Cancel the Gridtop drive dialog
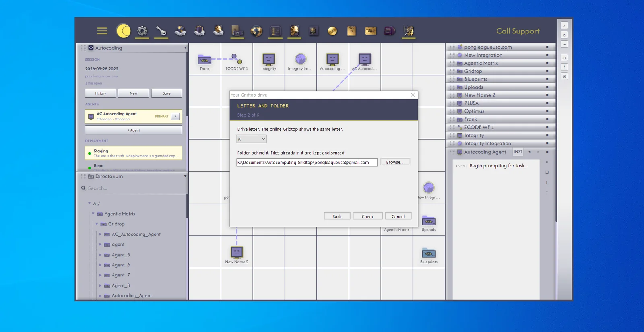Viewport: 644px width, 332px height. pos(398,216)
